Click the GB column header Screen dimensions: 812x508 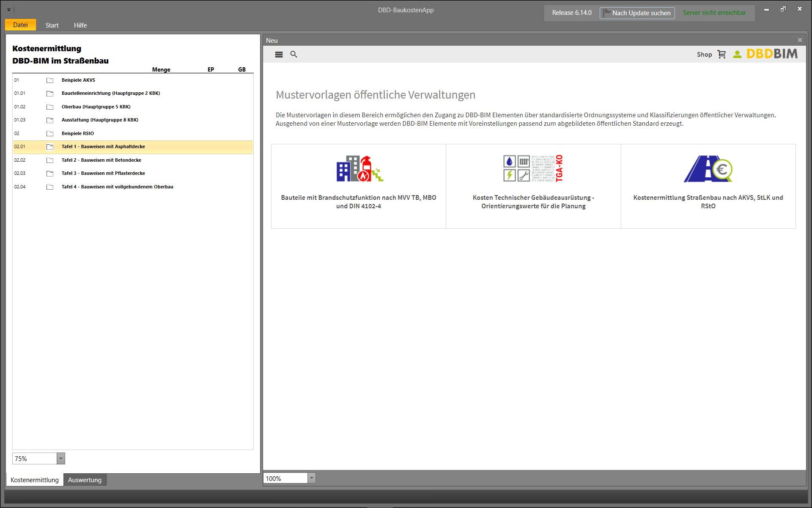(242, 69)
